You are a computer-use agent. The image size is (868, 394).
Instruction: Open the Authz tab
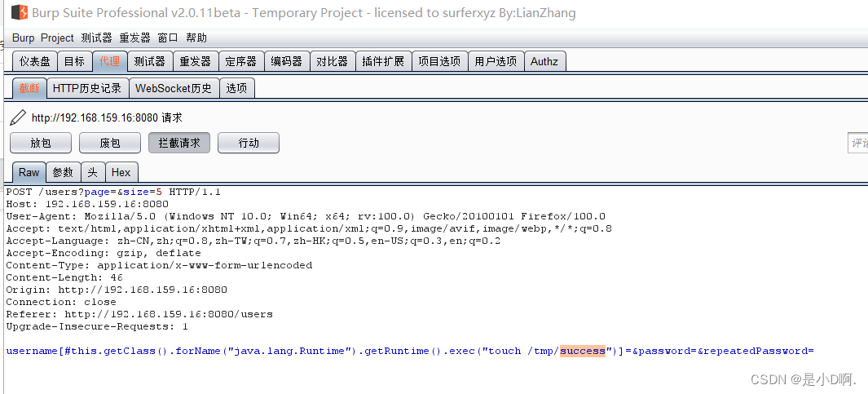click(x=544, y=61)
